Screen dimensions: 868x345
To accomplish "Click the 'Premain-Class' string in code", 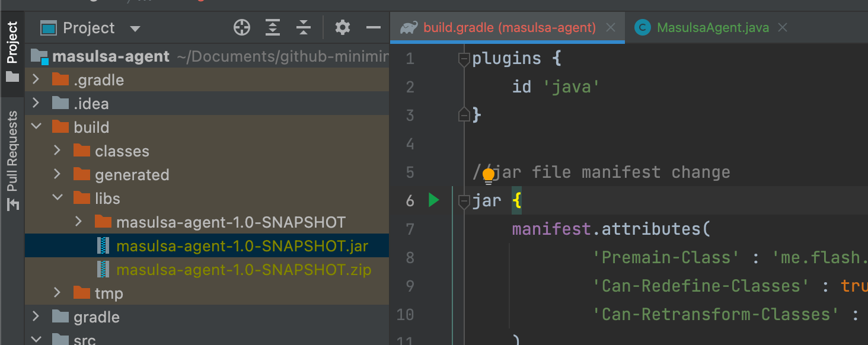I will click(x=666, y=257).
